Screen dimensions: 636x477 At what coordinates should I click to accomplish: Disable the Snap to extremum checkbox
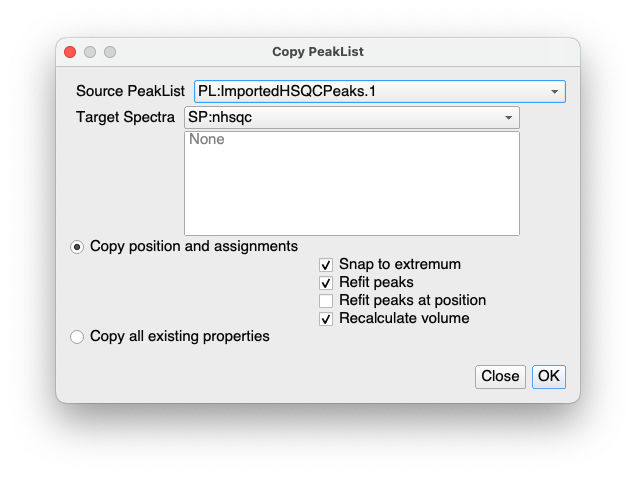pyautogui.click(x=326, y=265)
